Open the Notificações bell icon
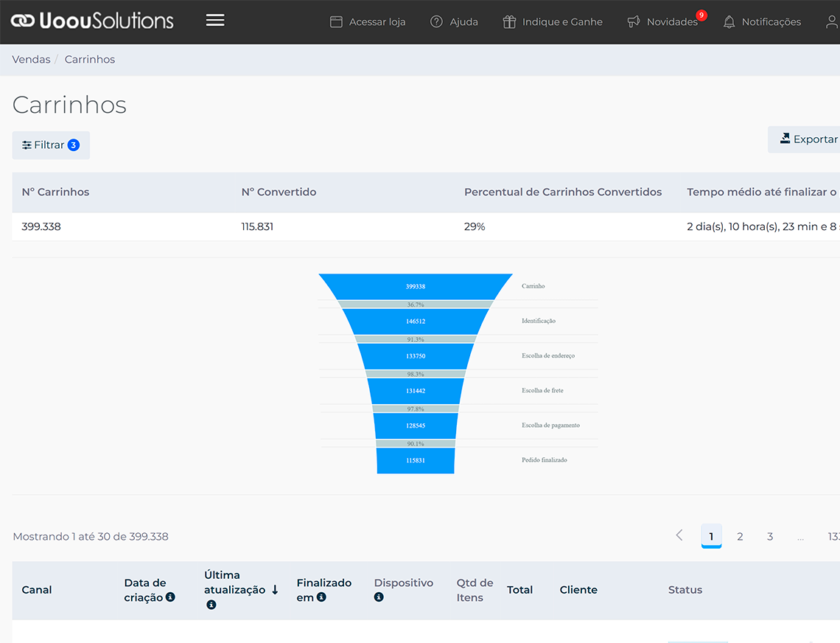This screenshot has height=643, width=840. pyautogui.click(x=729, y=22)
